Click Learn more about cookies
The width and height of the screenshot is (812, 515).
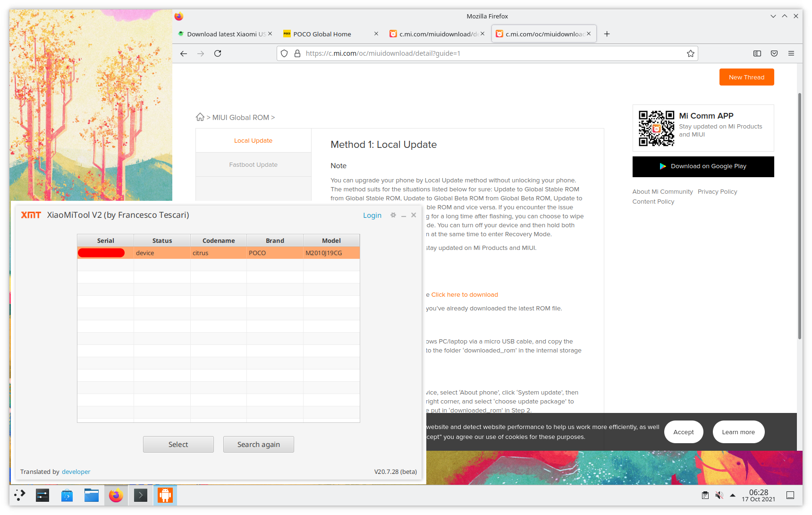tap(738, 432)
